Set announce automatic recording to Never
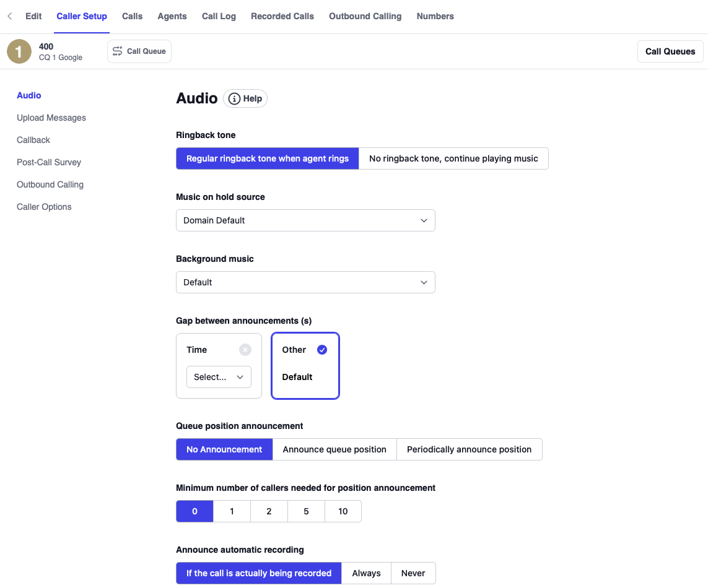This screenshot has width=708, height=588. pyautogui.click(x=413, y=573)
